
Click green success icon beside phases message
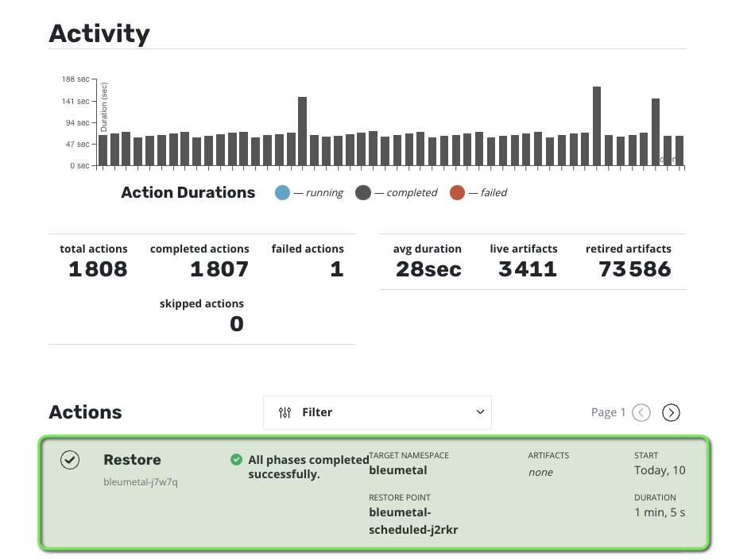coord(236,459)
